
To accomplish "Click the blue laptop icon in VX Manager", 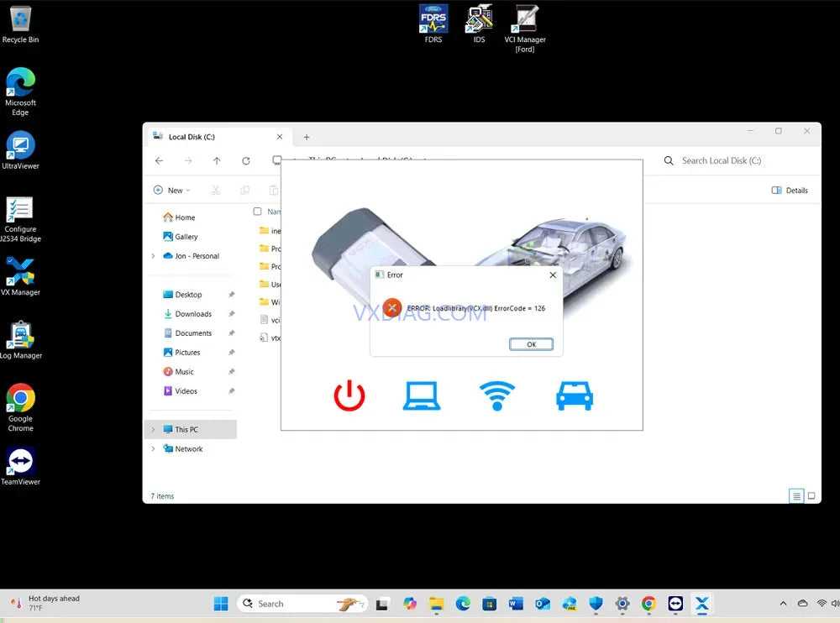I will click(x=422, y=395).
